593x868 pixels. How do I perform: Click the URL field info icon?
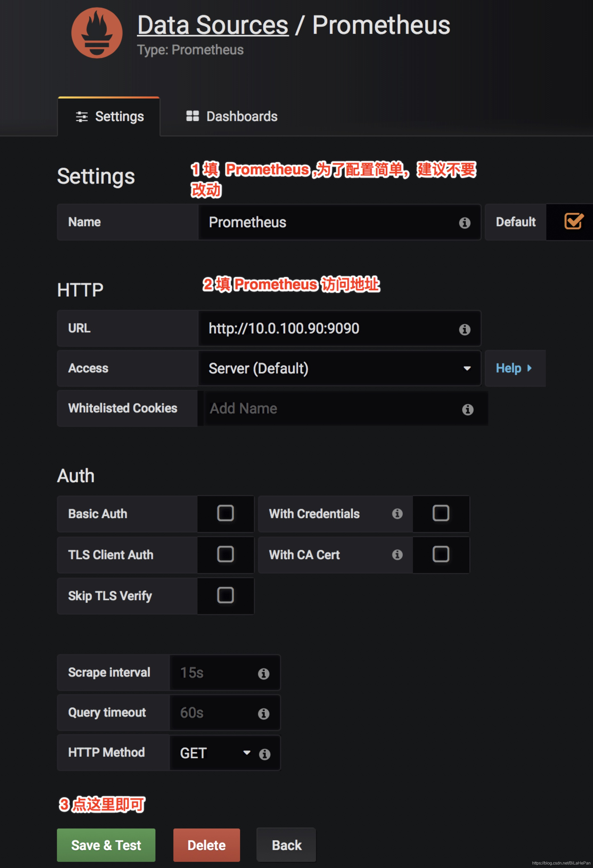(464, 329)
